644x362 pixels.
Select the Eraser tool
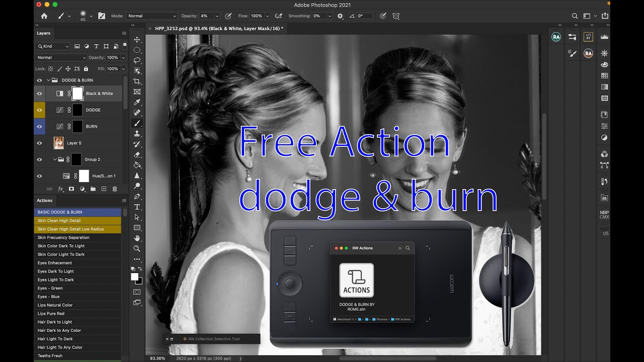coord(137,155)
